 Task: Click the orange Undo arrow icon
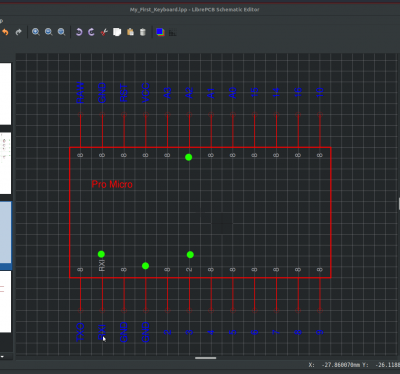pyautogui.click(x=5, y=32)
